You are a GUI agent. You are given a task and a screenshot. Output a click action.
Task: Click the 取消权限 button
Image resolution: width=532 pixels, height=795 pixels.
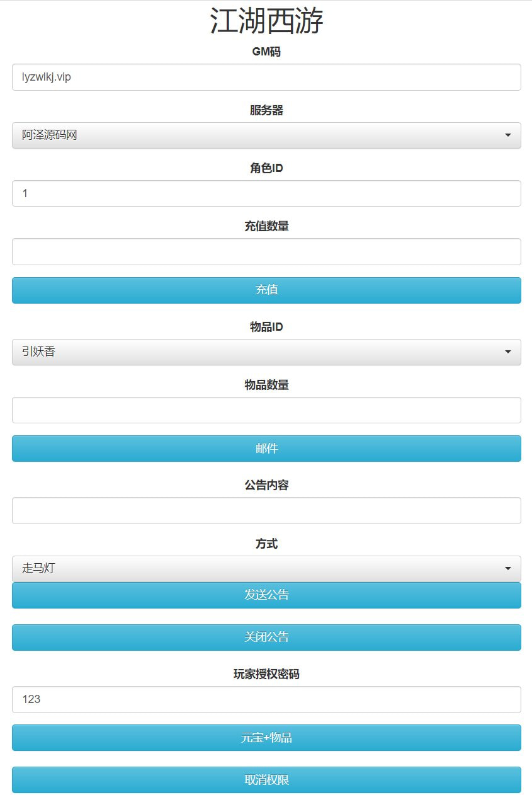pos(266,780)
